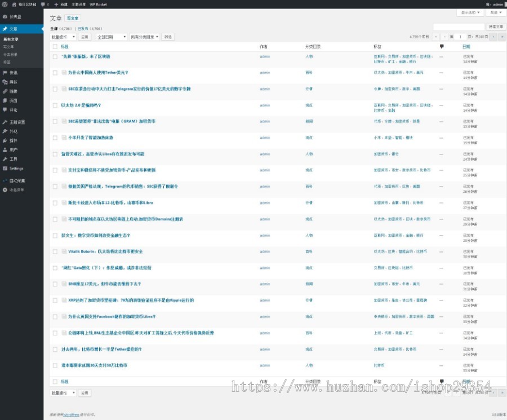507x420 pixels.
Task: Tick the select-all checkbox in the top table header
Action: pos(55,47)
